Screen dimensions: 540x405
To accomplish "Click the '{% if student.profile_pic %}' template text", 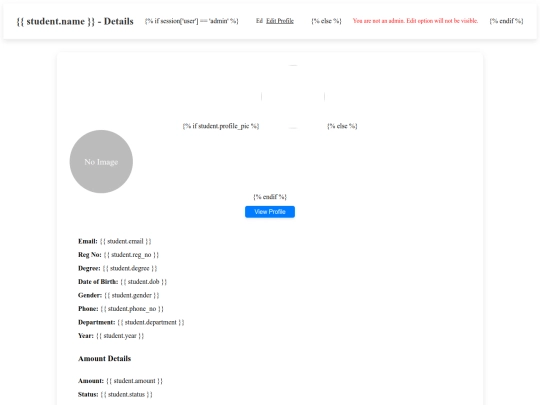I will pos(221,126).
